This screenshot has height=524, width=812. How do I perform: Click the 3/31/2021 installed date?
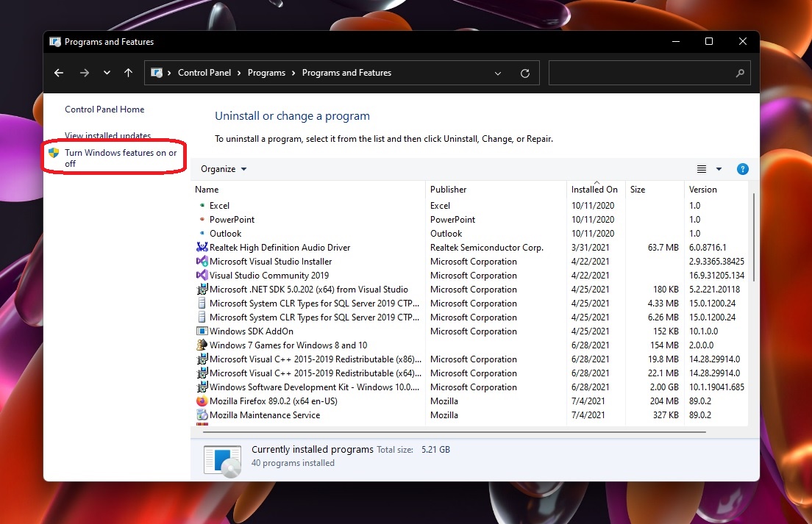[x=591, y=248]
